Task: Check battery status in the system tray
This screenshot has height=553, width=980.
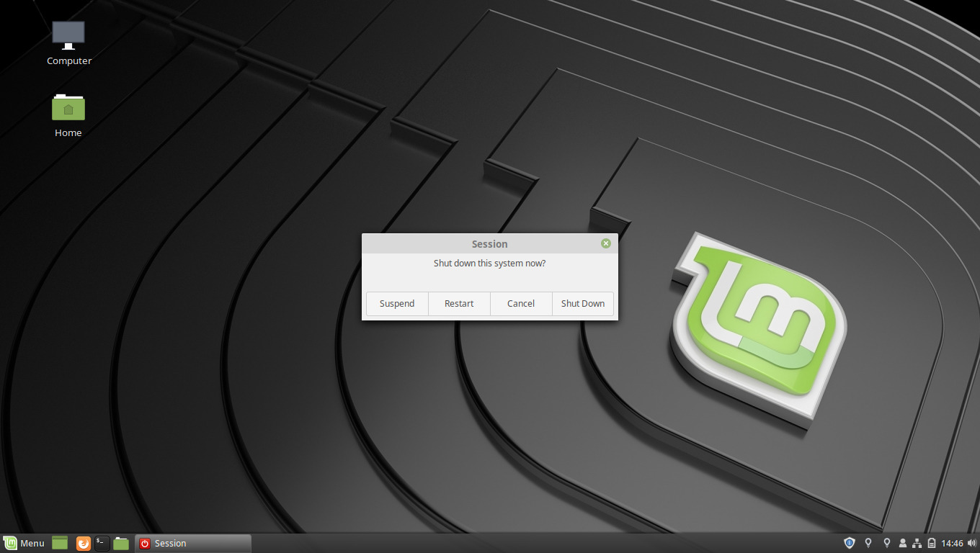Action: (x=930, y=543)
